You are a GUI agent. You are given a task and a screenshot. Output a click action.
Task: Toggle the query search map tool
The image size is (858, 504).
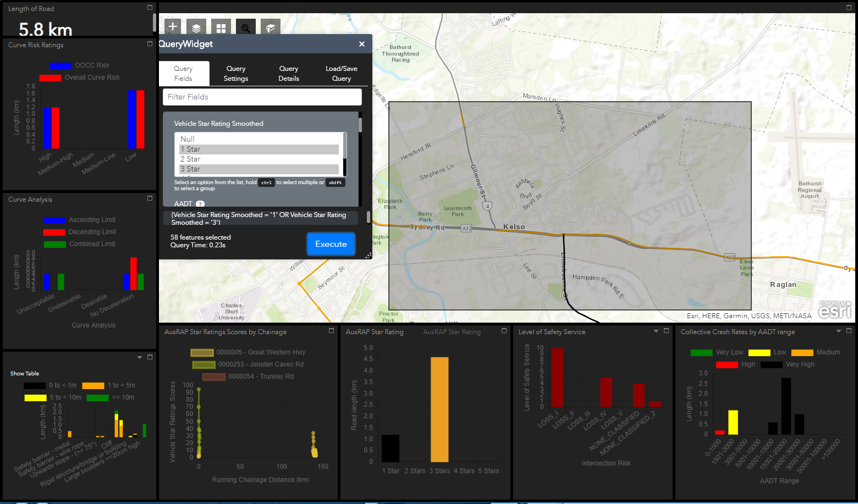tap(246, 27)
